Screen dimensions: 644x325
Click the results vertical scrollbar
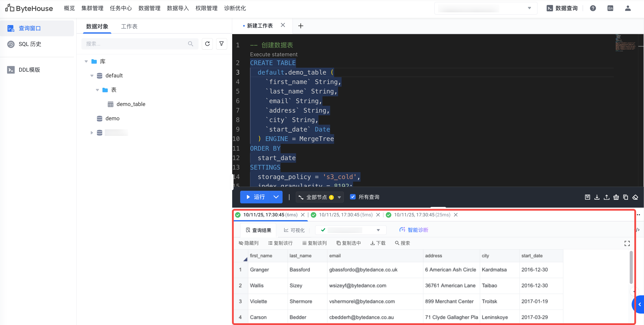(631, 267)
